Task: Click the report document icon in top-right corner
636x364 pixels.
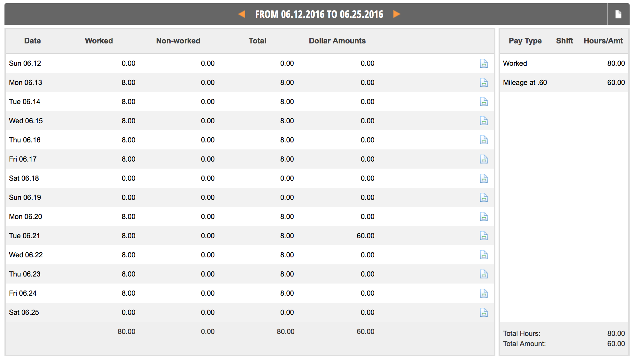Action: coord(618,14)
